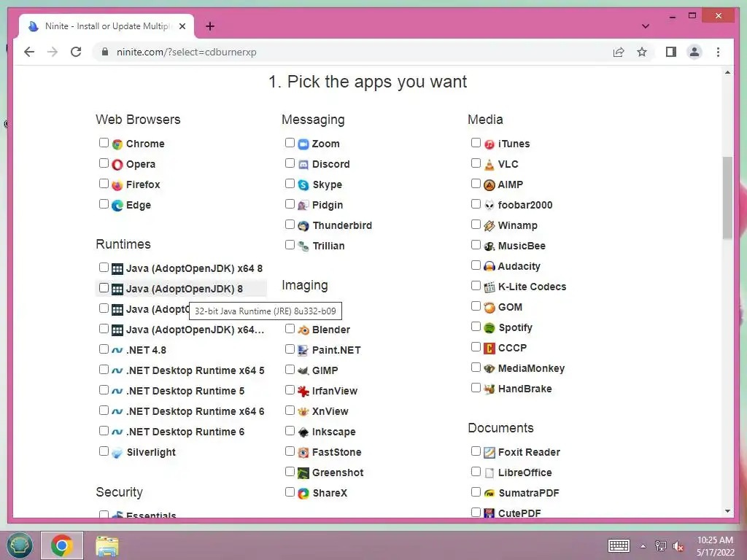Click the Zoom camera icon
Viewport: 747px width, 560px height.
[x=303, y=144]
